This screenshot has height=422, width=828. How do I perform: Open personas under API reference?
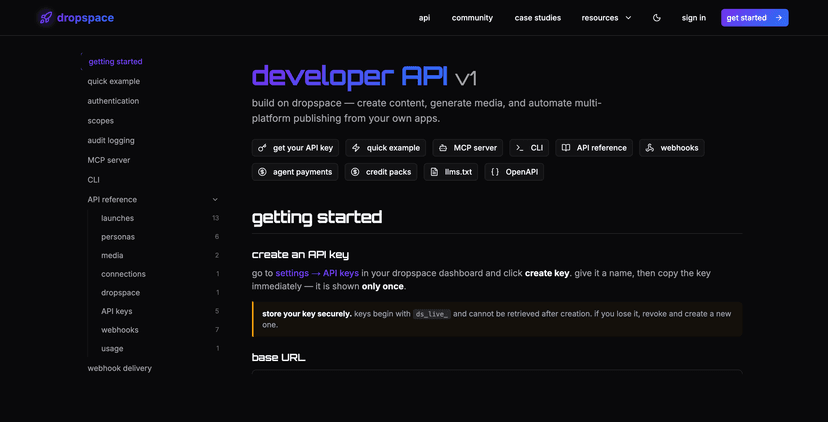coord(118,237)
